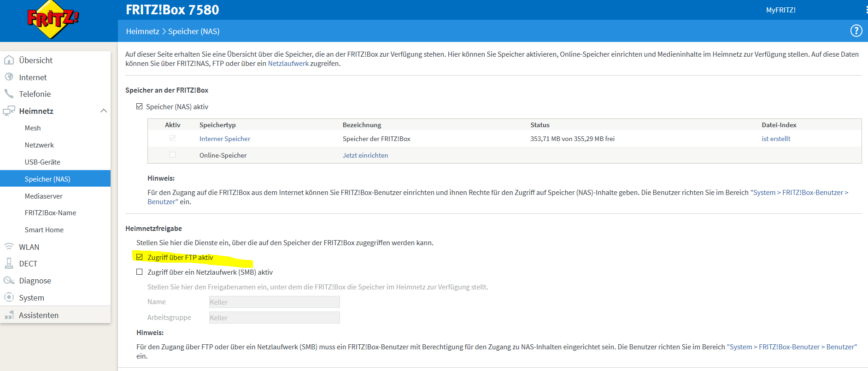868x371 pixels.
Task: Click the DECT phone icon
Action: (9, 263)
